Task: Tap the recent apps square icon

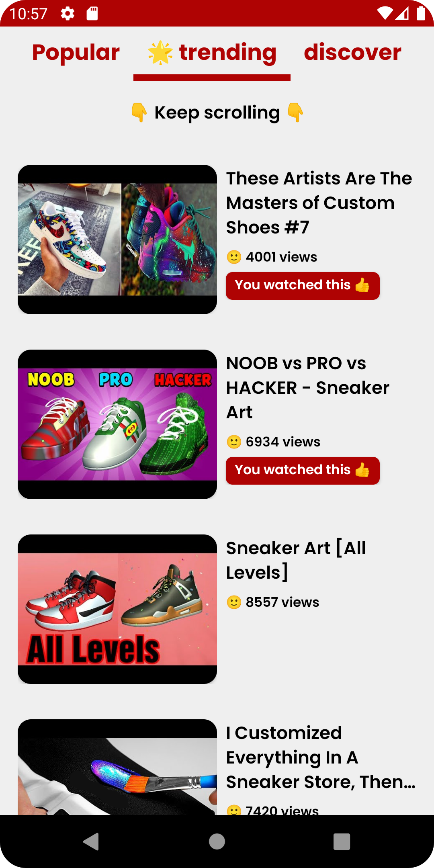Action: coord(342,841)
